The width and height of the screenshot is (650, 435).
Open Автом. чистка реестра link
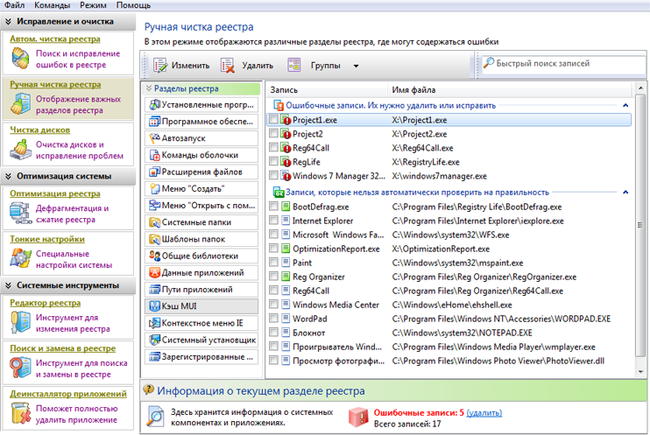coord(55,39)
